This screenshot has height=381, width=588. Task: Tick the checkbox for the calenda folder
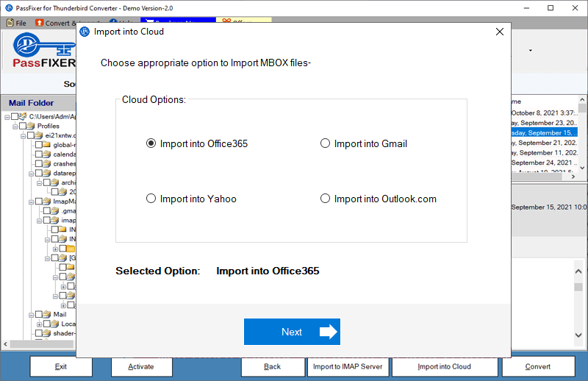(x=39, y=154)
